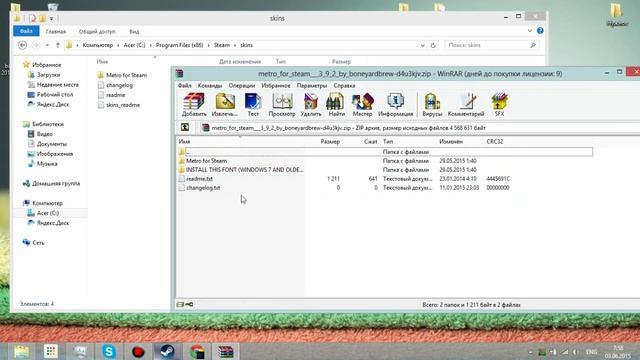Viewport: 640px width, 360px height.
Task: Open the address bar history dropdown
Action: [x=422, y=46]
